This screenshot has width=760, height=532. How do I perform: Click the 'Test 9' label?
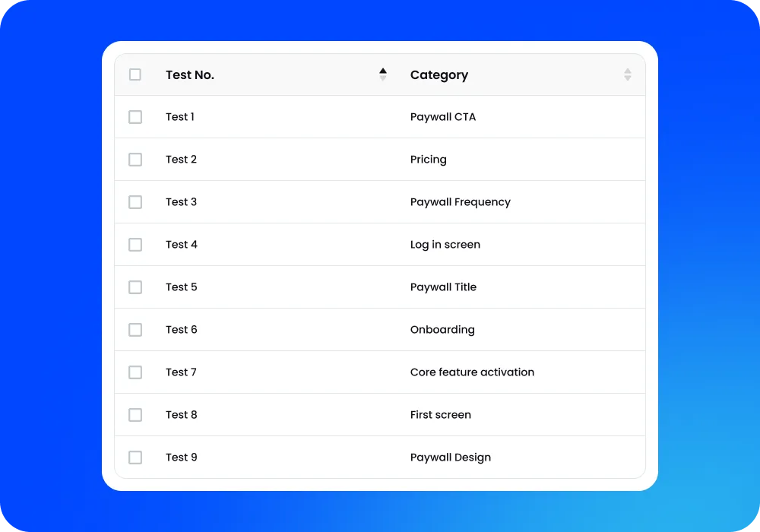click(182, 458)
